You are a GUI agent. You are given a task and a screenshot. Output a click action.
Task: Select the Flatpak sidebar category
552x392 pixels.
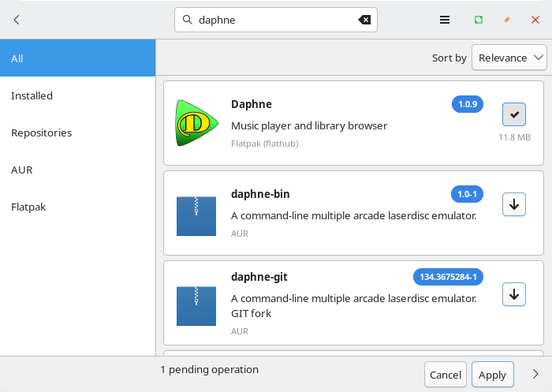click(x=78, y=207)
